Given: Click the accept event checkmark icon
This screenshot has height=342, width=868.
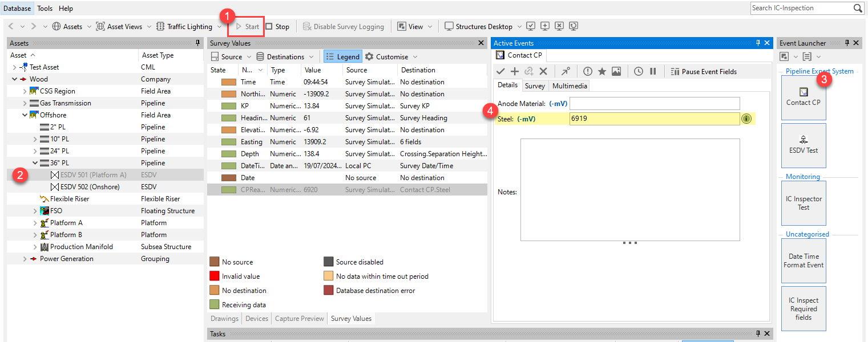Looking at the screenshot, I should (500, 71).
